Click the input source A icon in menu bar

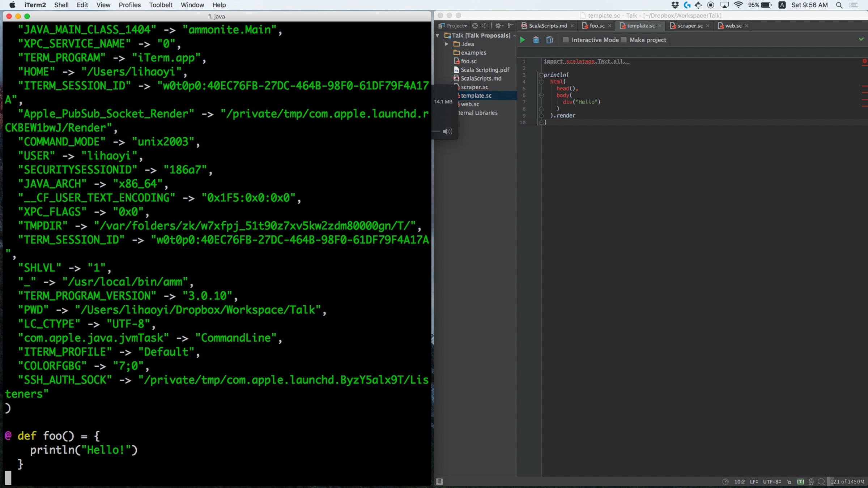[x=782, y=5]
